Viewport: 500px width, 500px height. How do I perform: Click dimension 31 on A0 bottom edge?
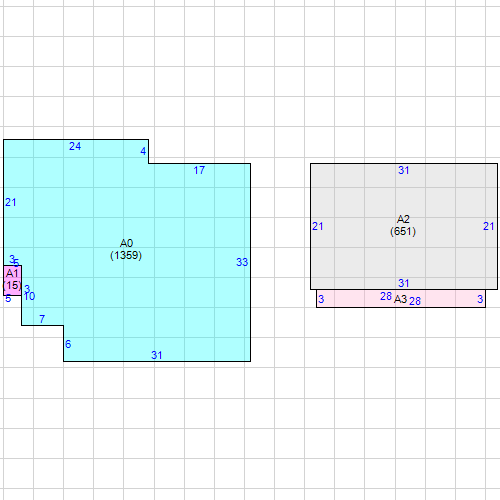[x=157, y=355]
